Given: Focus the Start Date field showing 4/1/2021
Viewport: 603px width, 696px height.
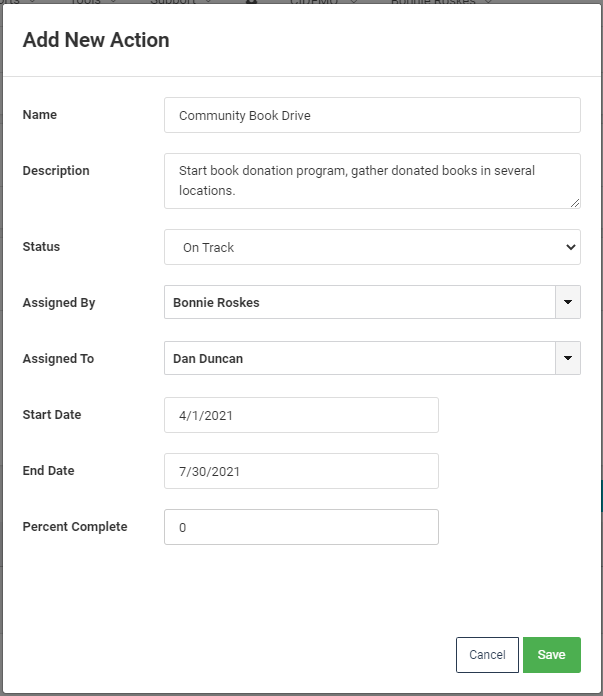Looking at the screenshot, I should 301,415.
